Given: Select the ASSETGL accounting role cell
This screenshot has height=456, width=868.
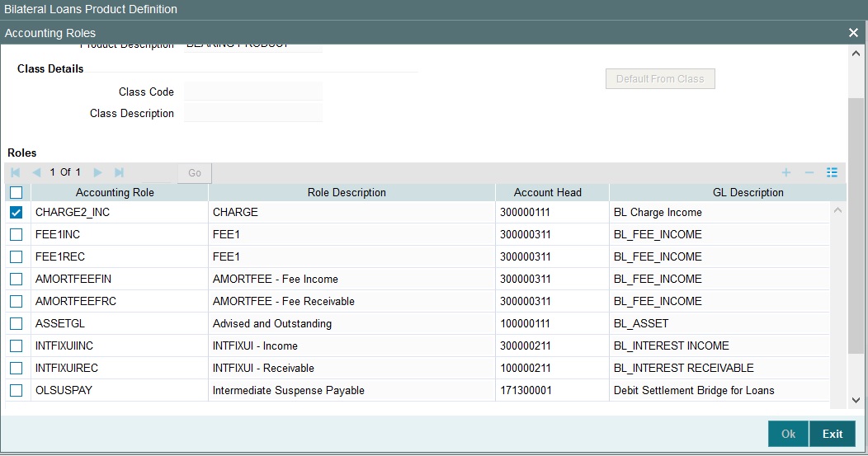Looking at the screenshot, I should pos(120,323).
